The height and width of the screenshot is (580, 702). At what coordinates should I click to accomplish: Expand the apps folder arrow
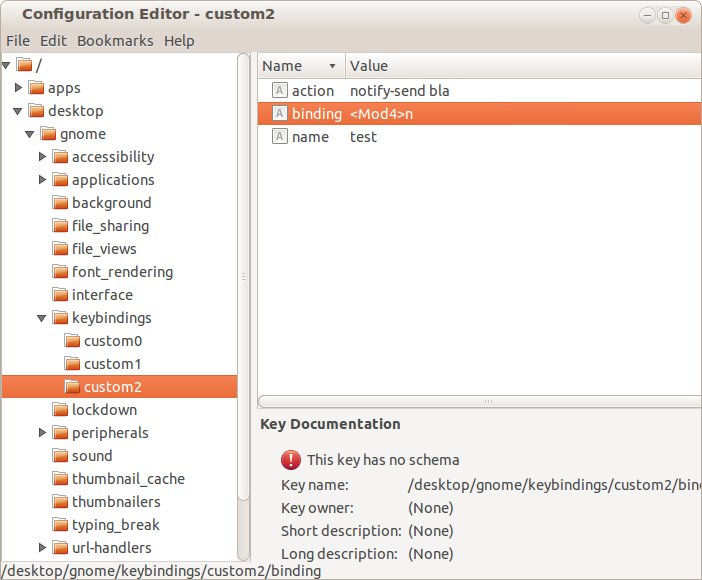coord(18,87)
